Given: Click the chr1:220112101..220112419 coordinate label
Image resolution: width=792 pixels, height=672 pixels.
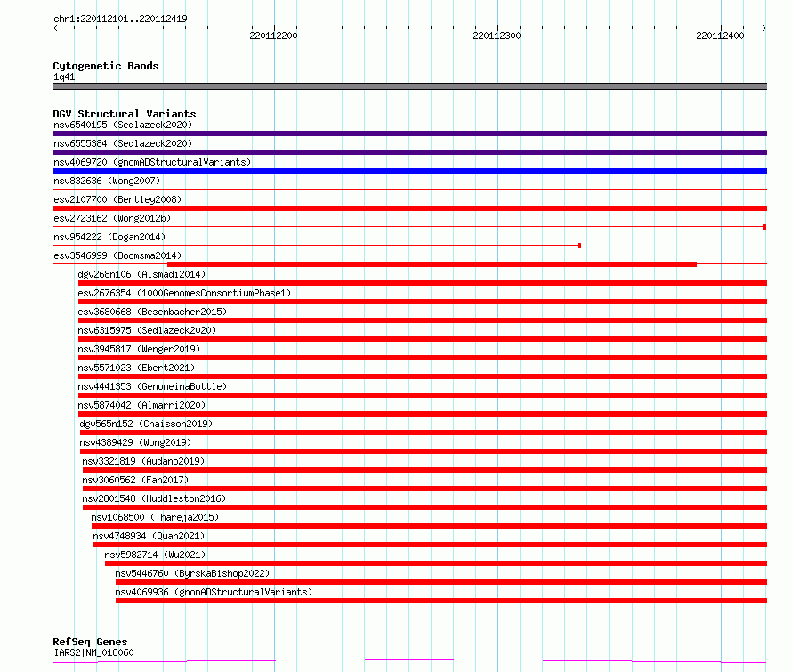Looking at the screenshot, I should (120, 20).
